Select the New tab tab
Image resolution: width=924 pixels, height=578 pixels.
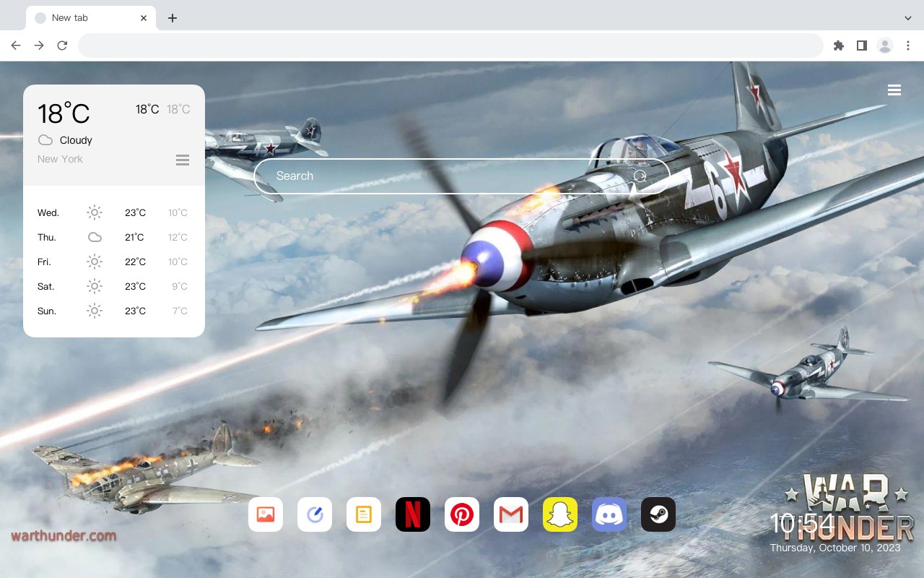click(x=91, y=18)
